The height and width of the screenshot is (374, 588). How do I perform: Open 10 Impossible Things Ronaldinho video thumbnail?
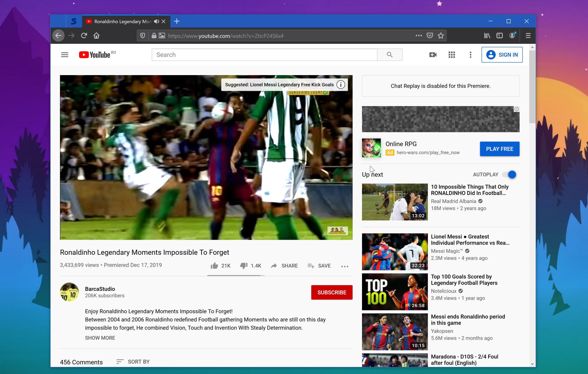(x=395, y=202)
